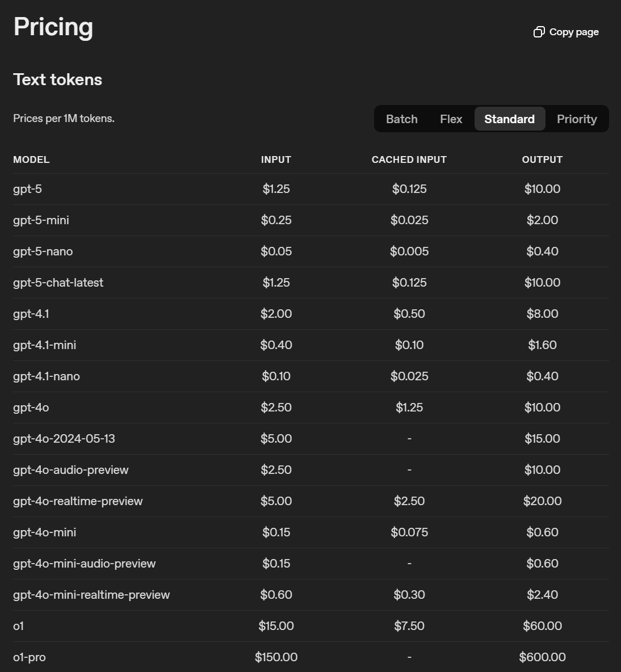Click the gpt-4.1-nano model name
Image resolution: width=621 pixels, height=672 pixels.
47,376
